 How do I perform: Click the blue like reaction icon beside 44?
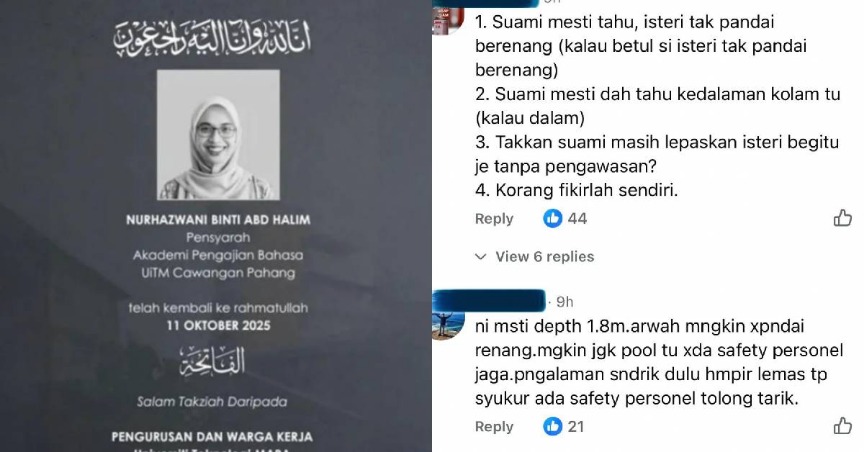[x=552, y=218]
